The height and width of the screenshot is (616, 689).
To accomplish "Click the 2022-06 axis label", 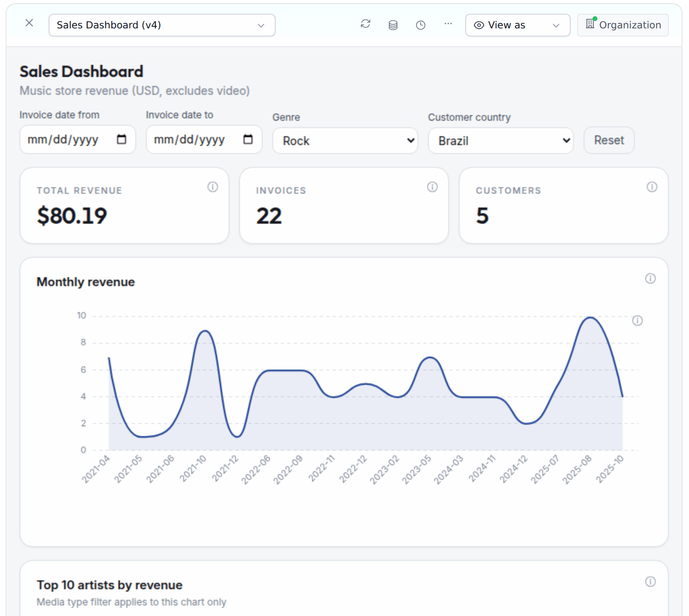I will pyautogui.click(x=256, y=469).
